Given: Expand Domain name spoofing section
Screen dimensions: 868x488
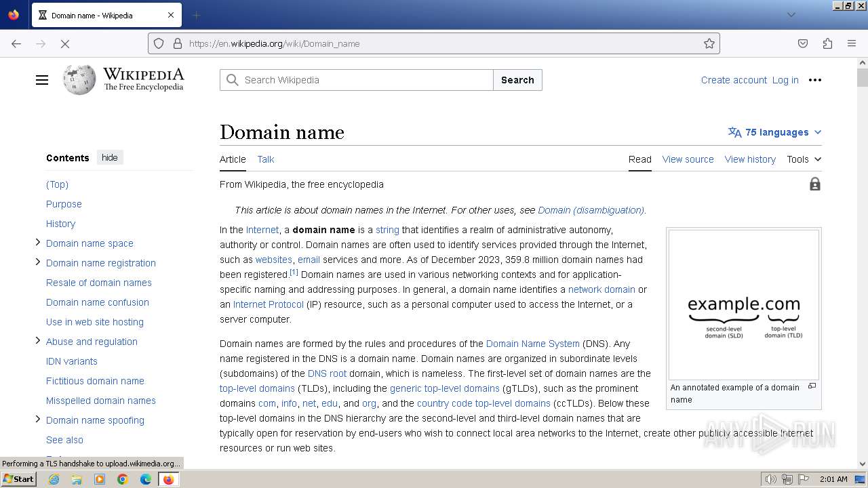Looking at the screenshot, I should (38, 420).
